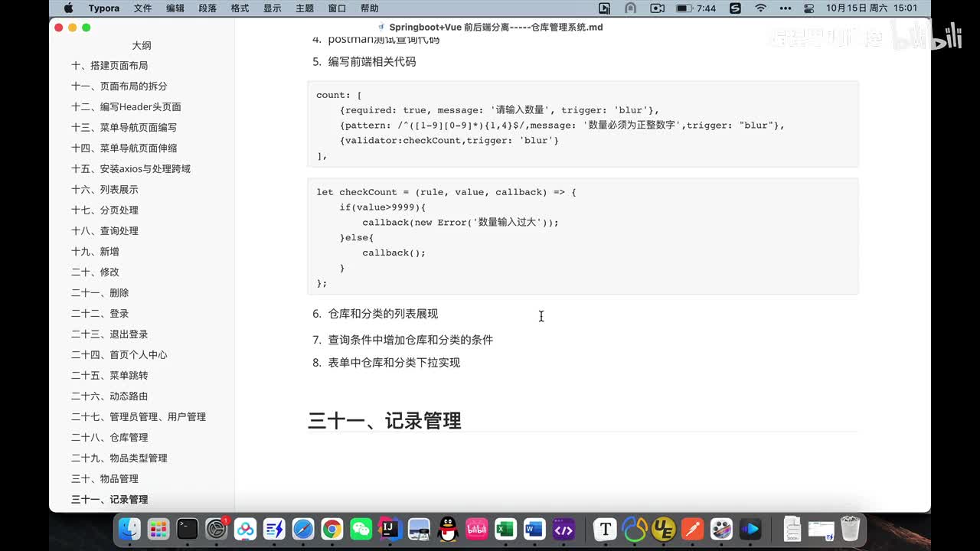
Task: Open the Wi-Fi status menu
Action: [x=760, y=8]
